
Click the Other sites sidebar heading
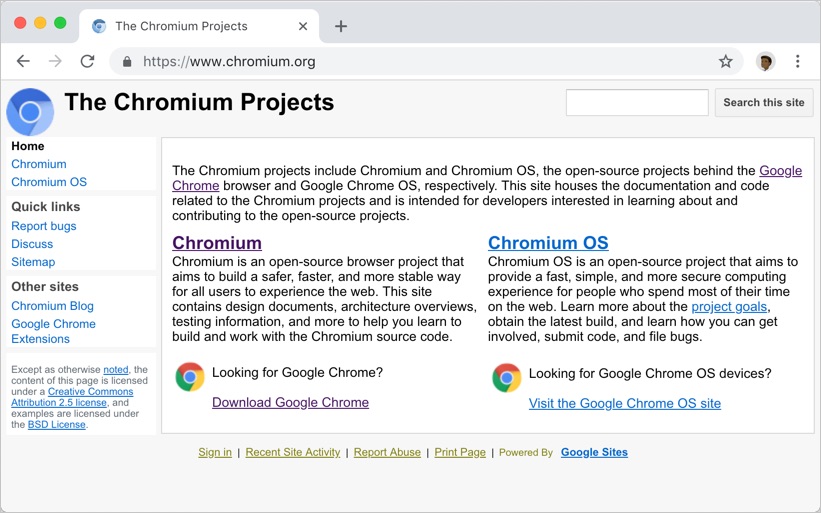click(45, 287)
